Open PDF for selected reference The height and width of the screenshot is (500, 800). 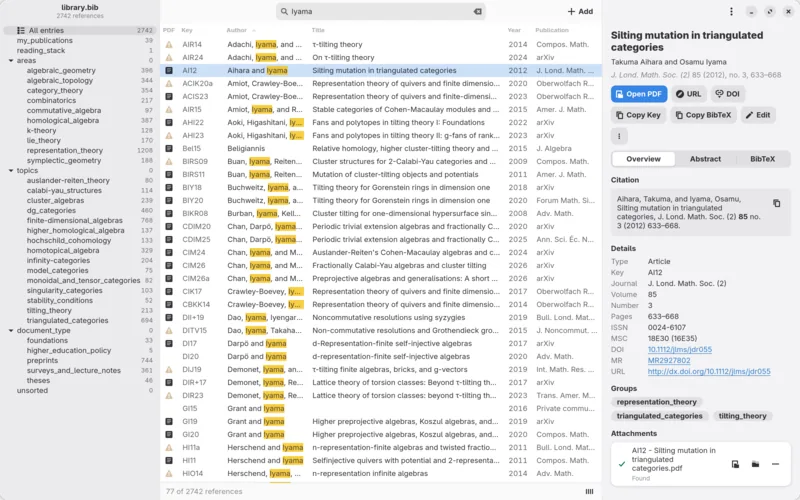coord(639,94)
